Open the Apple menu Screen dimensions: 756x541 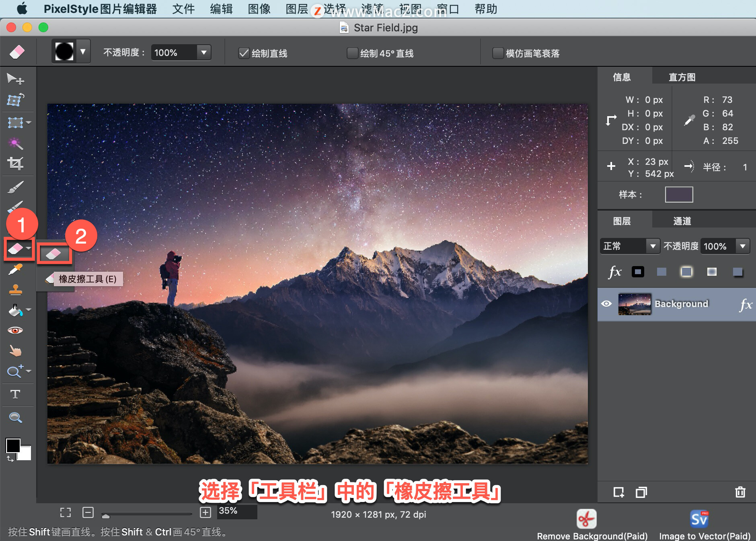click(x=22, y=8)
